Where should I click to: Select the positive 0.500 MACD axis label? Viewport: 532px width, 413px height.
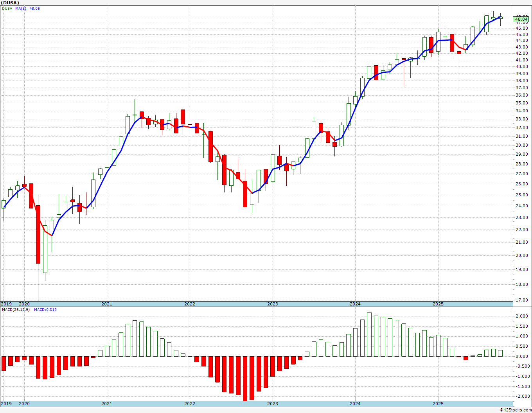click(x=522, y=346)
